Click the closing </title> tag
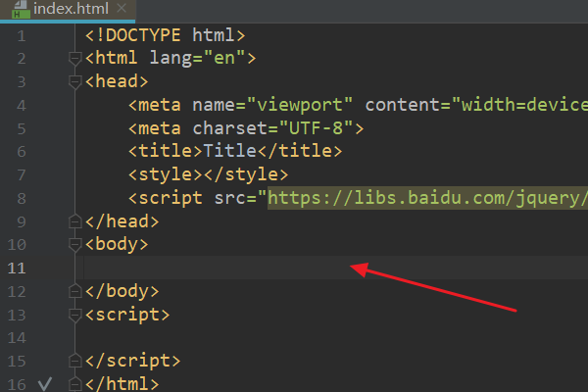 pyautogui.click(x=300, y=151)
